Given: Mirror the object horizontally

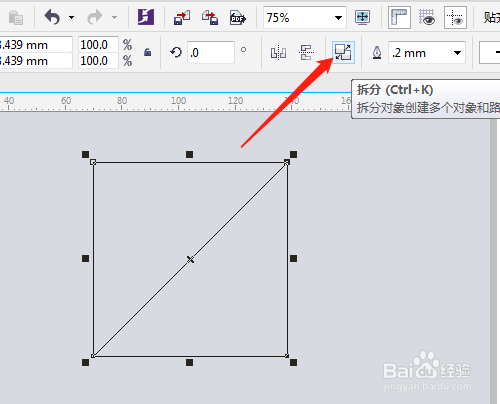Looking at the screenshot, I should coord(278,53).
